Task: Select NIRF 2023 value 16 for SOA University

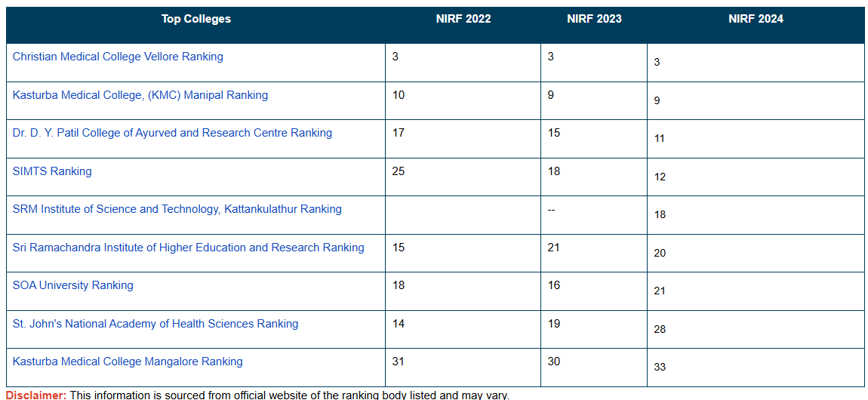Action: click(x=553, y=285)
